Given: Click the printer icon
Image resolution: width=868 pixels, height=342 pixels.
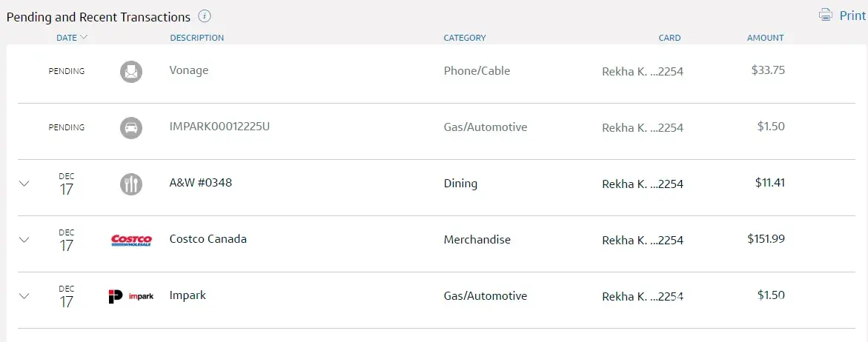Looking at the screenshot, I should click(x=826, y=15).
